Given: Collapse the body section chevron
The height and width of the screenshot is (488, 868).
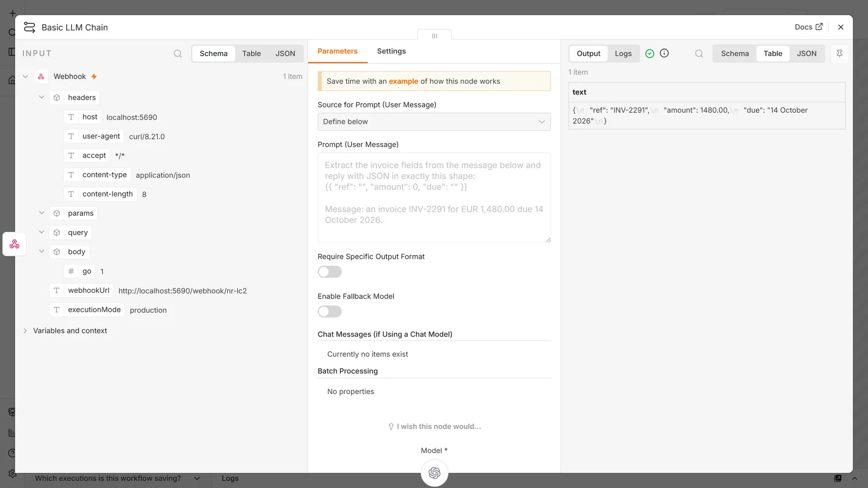Looking at the screenshot, I should coord(41,251).
